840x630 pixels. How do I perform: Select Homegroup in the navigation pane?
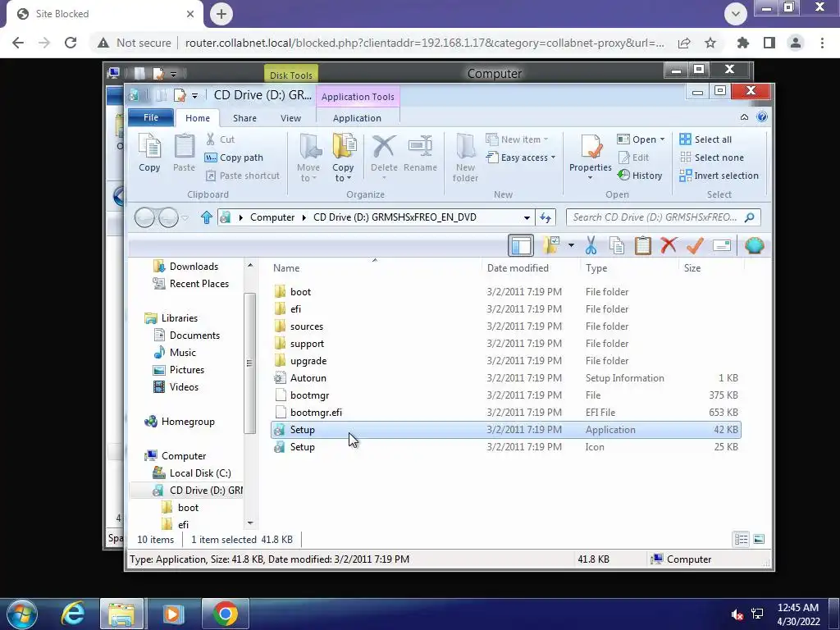tap(188, 422)
